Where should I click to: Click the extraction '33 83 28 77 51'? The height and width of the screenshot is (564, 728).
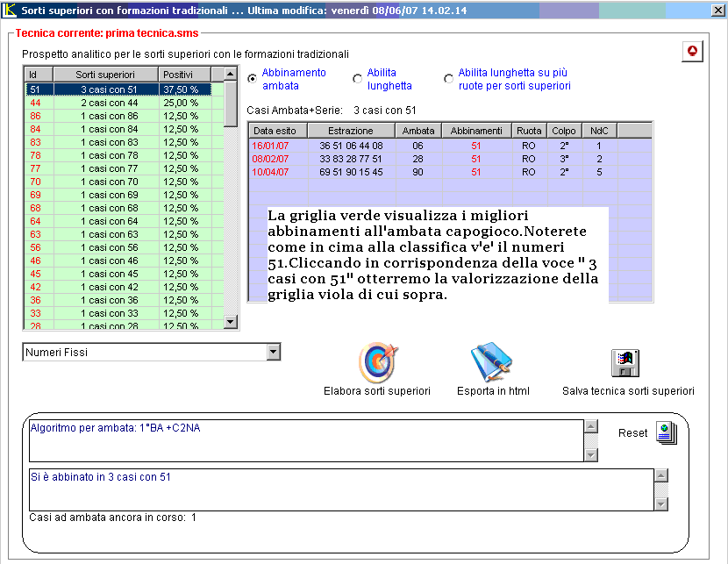[351, 159]
